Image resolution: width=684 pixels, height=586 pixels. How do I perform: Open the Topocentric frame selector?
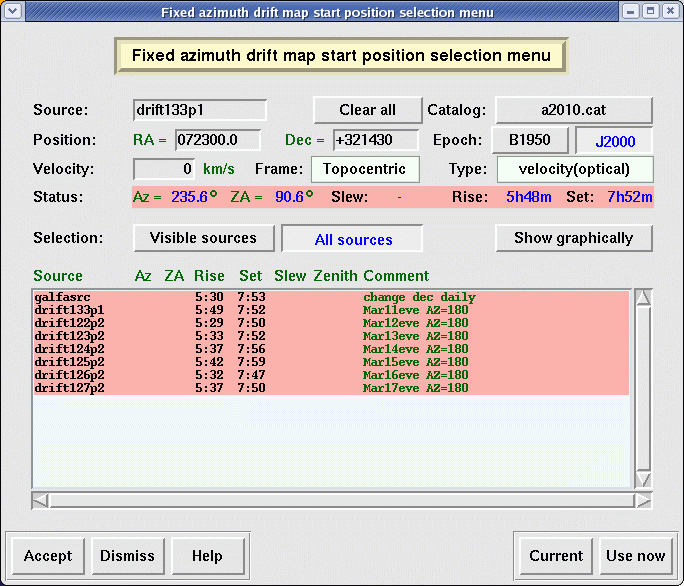tap(365, 169)
